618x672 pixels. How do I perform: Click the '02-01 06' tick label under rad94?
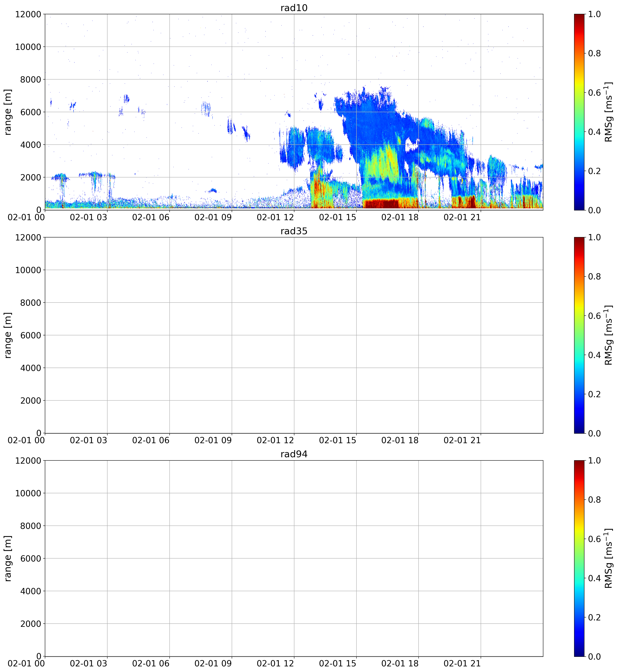151,664
